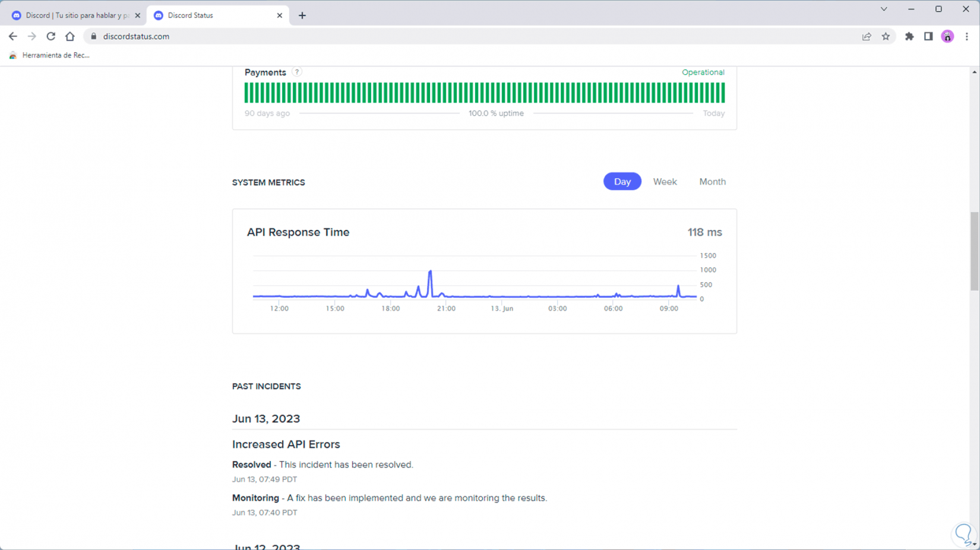Bookmark this page with the star icon

point(886,36)
